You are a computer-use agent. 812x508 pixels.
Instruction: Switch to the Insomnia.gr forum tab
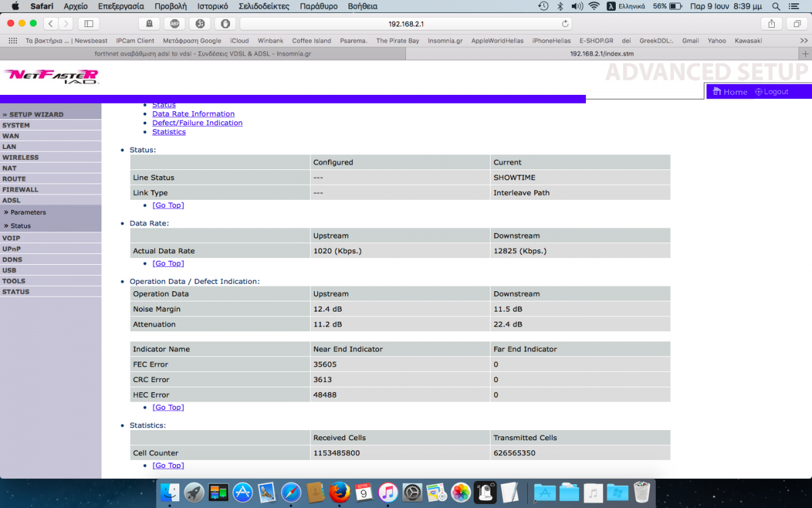coord(203,54)
